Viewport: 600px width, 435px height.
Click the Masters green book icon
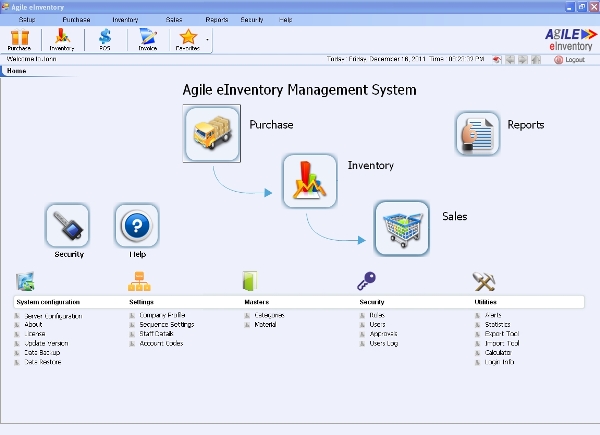pos(250,281)
